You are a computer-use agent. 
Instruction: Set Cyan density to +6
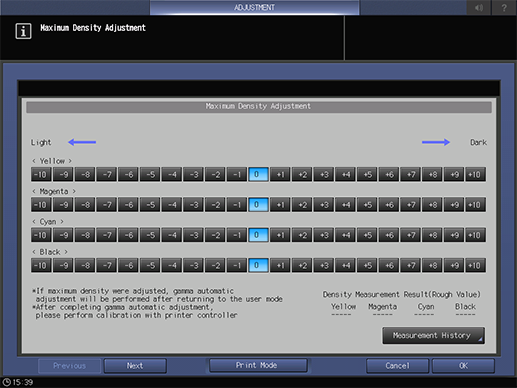(x=389, y=235)
